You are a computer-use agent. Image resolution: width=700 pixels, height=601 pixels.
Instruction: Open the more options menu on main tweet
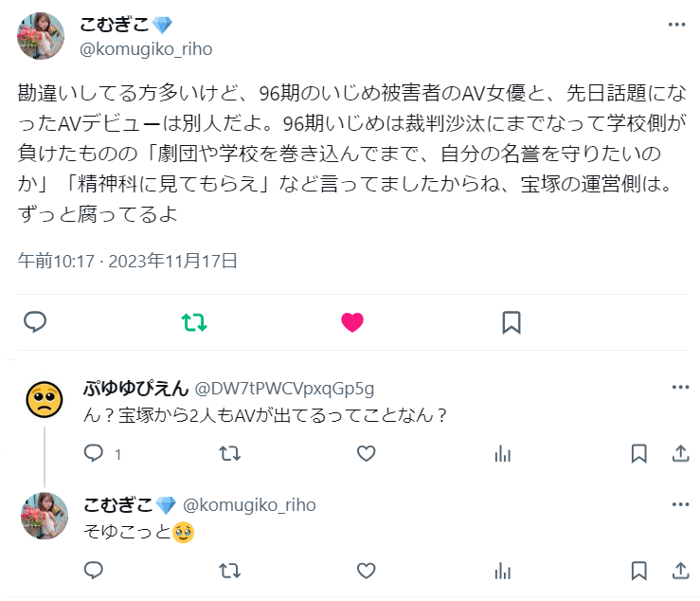click(x=676, y=25)
